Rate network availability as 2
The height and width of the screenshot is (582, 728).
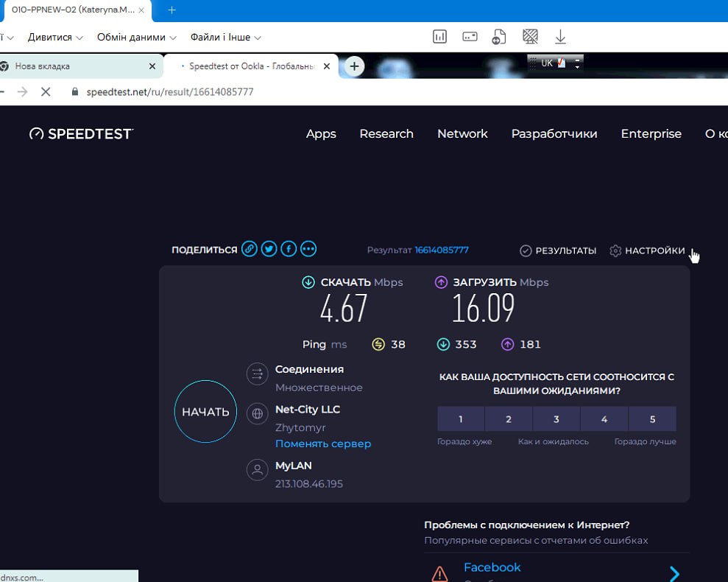coord(509,419)
